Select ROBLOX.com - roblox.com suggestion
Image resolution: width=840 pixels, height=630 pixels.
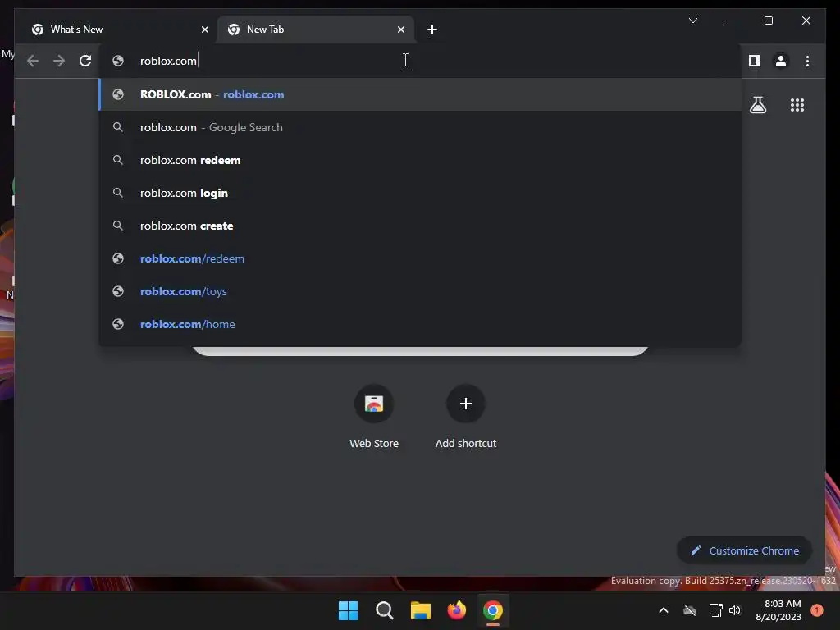click(x=420, y=94)
